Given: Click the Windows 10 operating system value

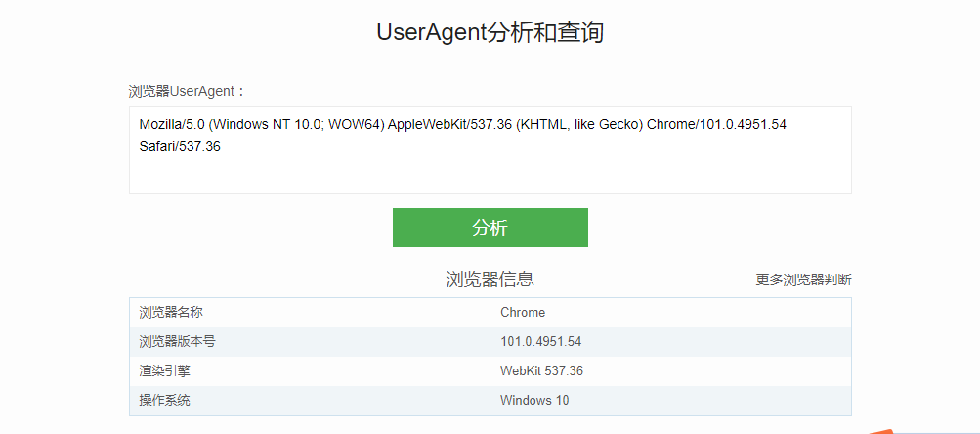Looking at the screenshot, I should pyautogui.click(x=534, y=400).
